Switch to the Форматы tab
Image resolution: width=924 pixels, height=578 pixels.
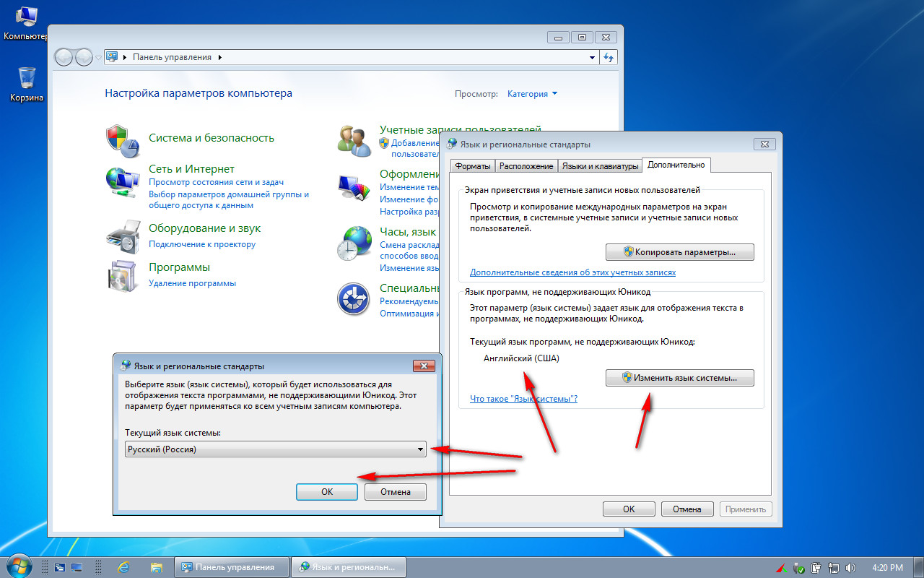472,166
